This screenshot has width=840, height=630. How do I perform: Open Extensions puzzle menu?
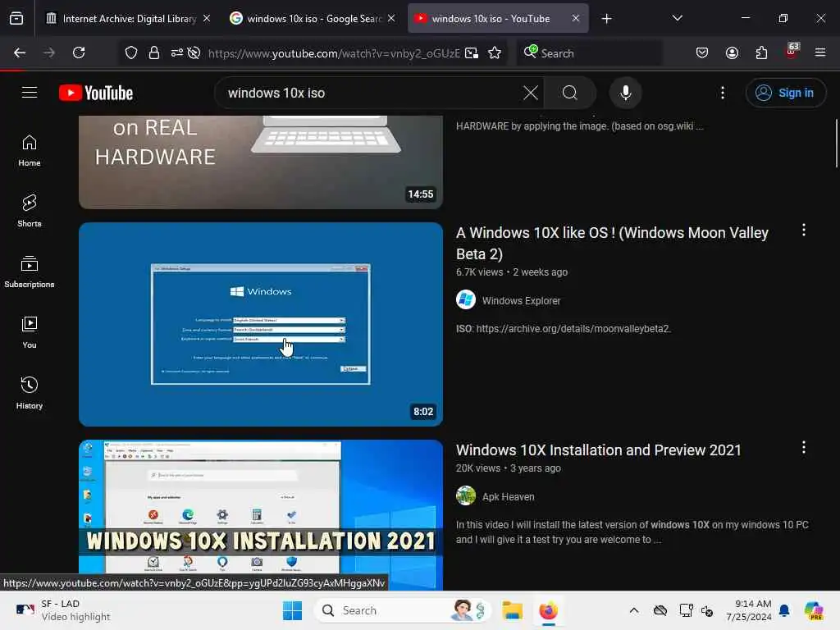point(761,52)
